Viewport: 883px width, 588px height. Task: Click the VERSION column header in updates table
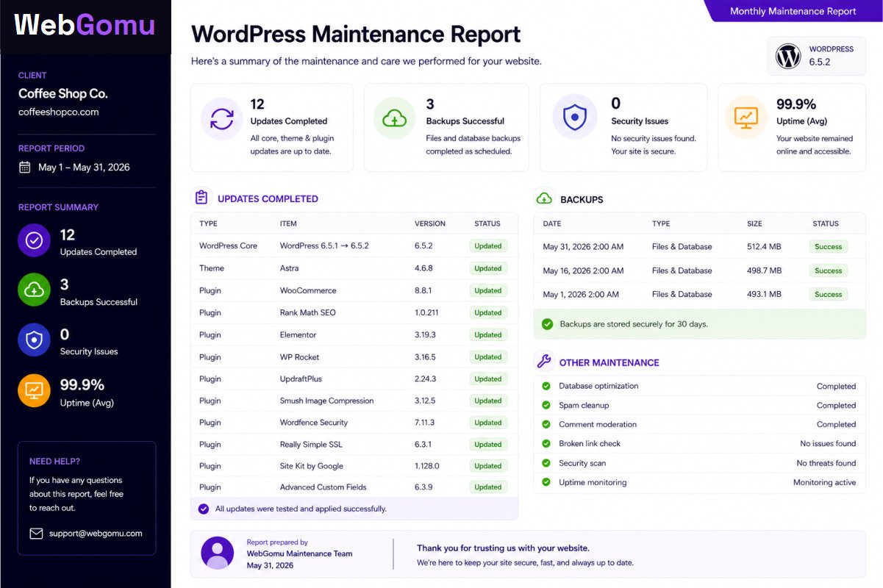coord(430,223)
